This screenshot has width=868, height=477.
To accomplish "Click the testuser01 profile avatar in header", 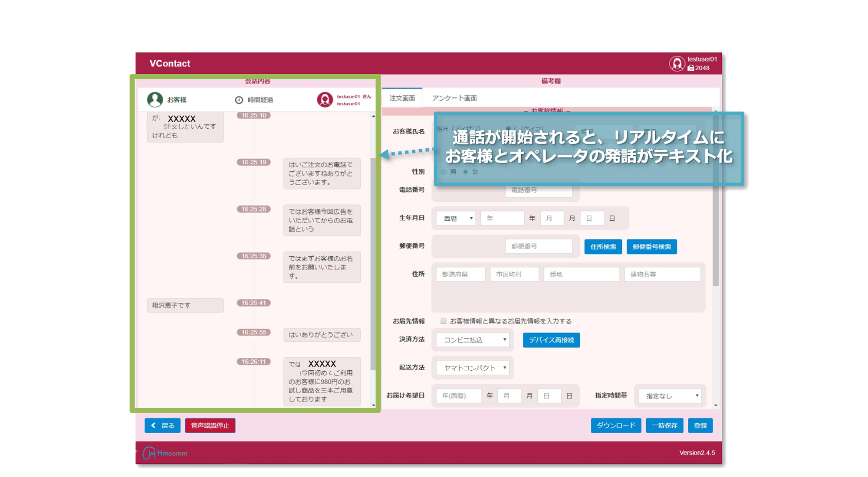I will tap(677, 64).
